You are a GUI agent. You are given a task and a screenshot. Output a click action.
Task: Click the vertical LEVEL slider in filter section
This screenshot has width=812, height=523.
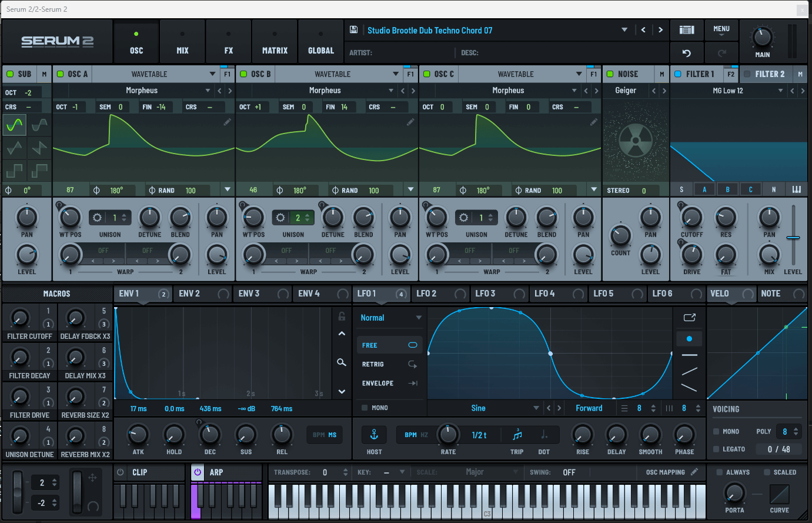point(793,237)
